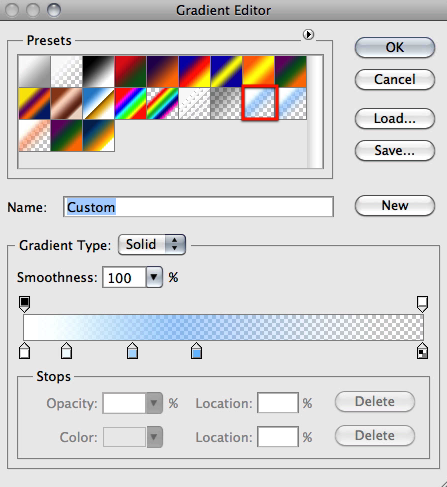Select the medium blue color stop

coord(196,350)
